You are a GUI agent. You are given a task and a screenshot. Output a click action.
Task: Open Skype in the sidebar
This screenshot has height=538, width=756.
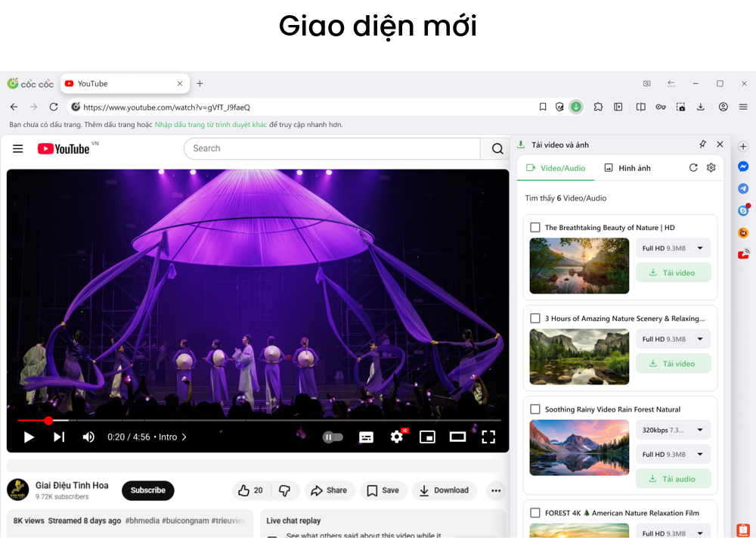[x=743, y=210]
